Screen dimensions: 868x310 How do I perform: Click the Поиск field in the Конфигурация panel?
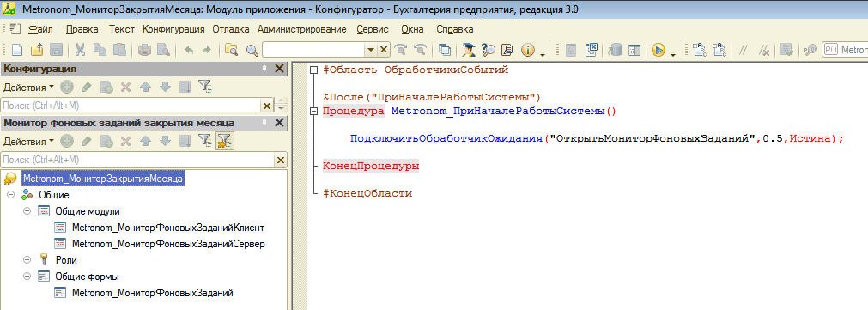point(131,106)
